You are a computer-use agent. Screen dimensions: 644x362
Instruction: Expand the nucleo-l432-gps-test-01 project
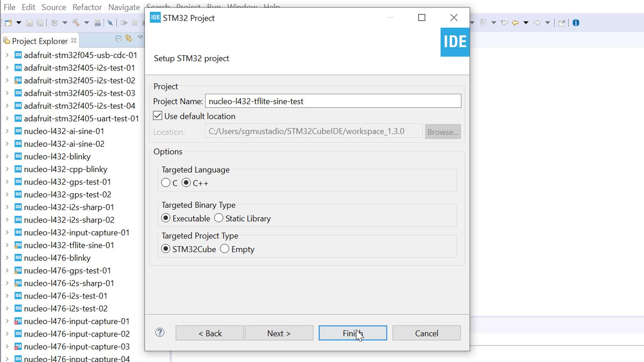[x=7, y=182]
